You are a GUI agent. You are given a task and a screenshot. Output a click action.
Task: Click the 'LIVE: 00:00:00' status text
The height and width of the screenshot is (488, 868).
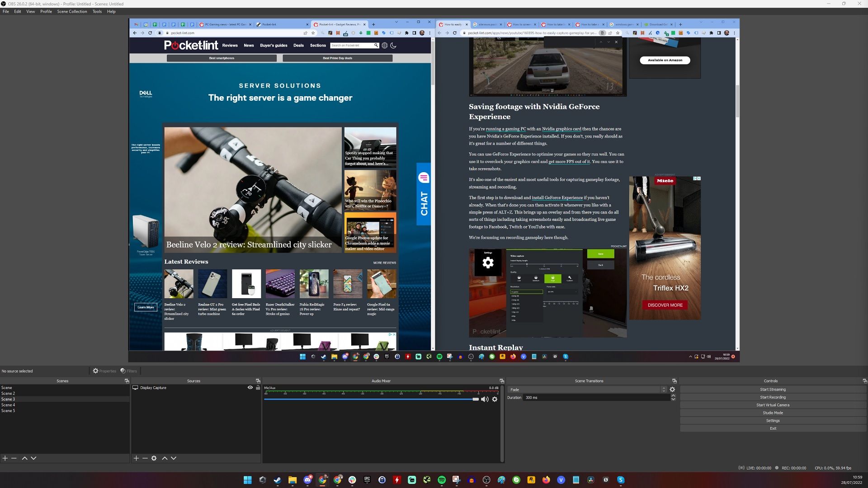[x=759, y=468]
